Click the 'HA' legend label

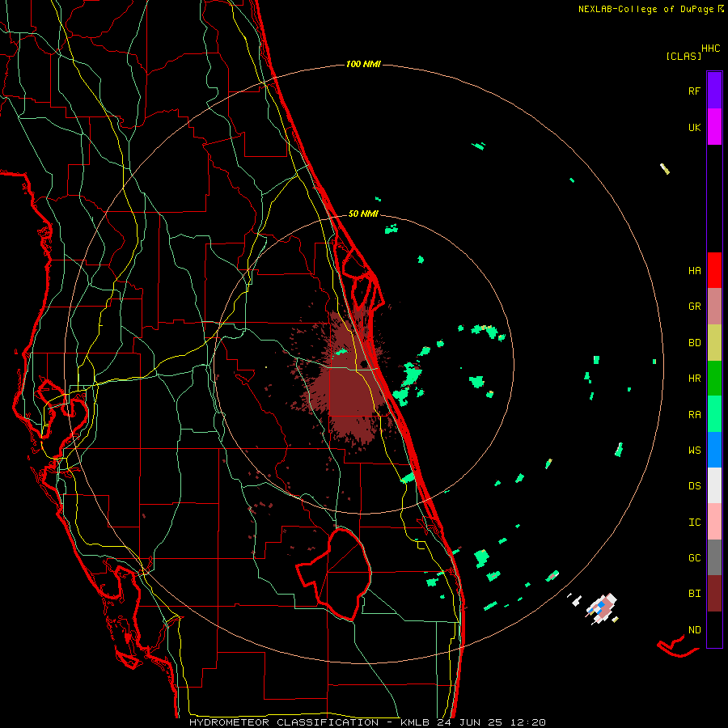click(694, 270)
